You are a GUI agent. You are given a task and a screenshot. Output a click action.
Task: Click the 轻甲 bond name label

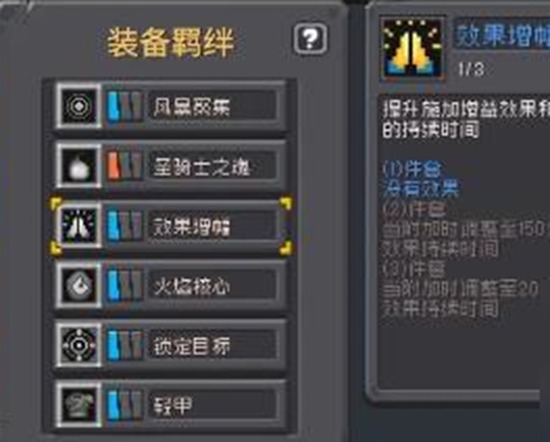click(172, 406)
